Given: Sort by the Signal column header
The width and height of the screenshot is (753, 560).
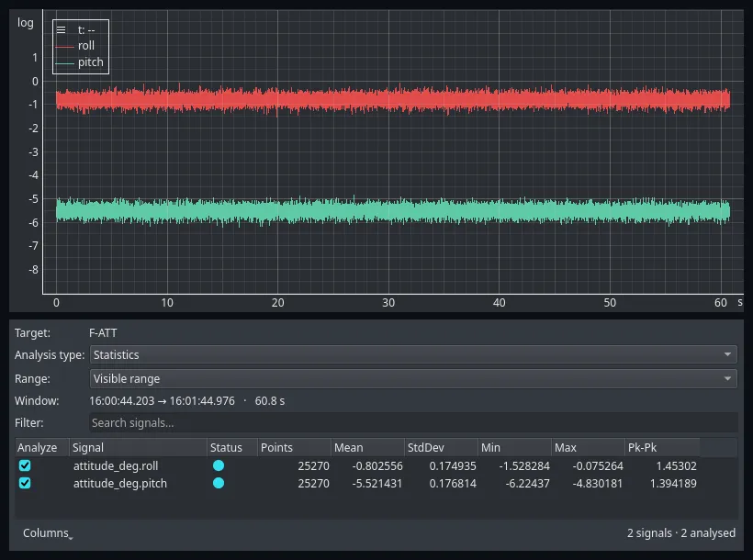Looking at the screenshot, I should tap(139, 447).
